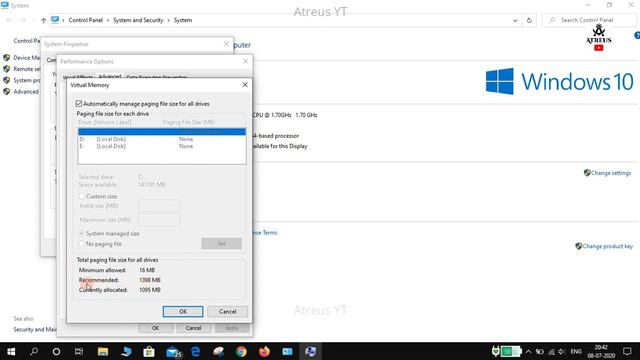Image resolution: width=640 pixels, height=360 pixels.
Task: Open Advanced system settings in the sidebar
Action: pyautogui.click(x=26, y=92)
